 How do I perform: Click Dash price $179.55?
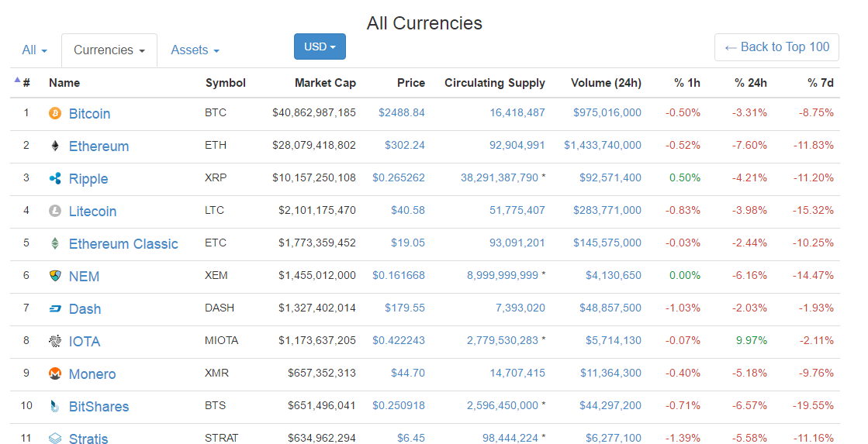click(x=405, y=308)
